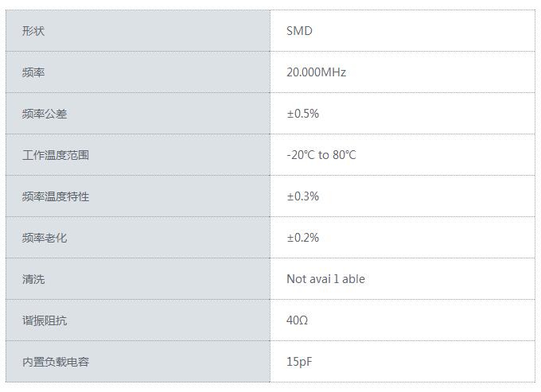
Task: Select the -20℃ to 80℃ value
Action: [321, 155]
